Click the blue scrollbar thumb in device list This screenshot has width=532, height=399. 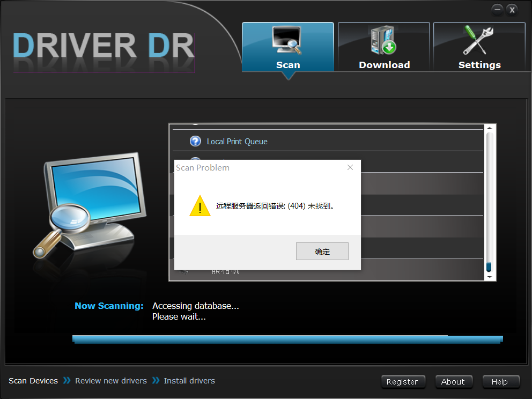pos(489,267)
